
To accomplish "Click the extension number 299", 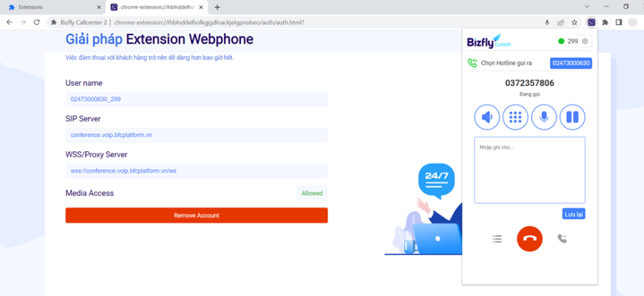I will coord(572,41).
